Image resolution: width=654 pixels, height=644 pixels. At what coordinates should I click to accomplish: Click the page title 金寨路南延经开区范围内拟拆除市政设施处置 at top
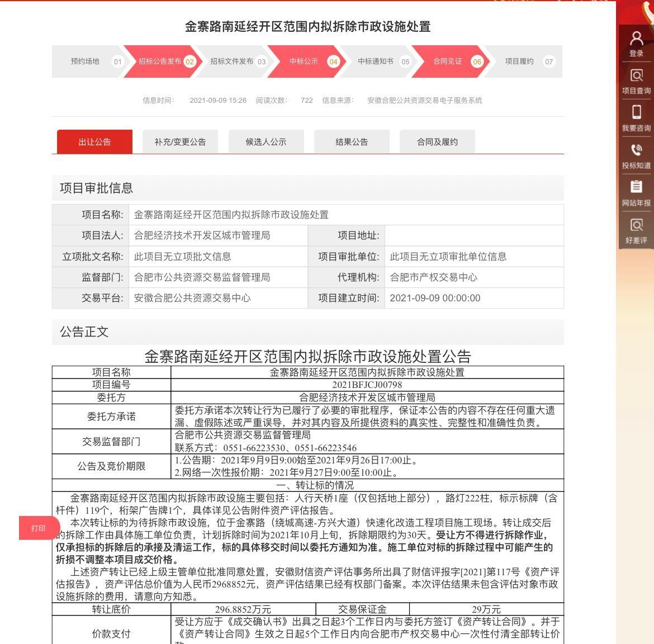(x=308, y=27)
